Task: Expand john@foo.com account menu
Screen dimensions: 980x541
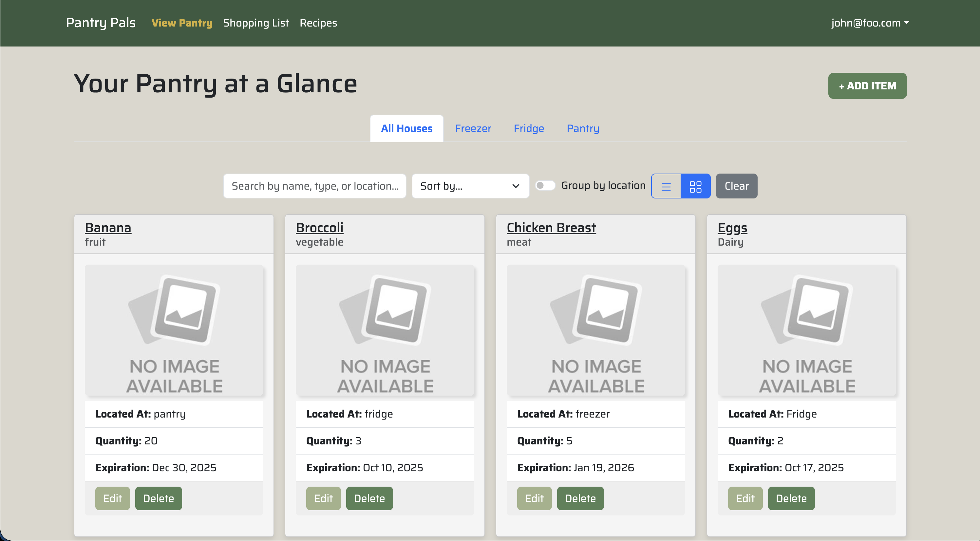Action: [870, 23]
